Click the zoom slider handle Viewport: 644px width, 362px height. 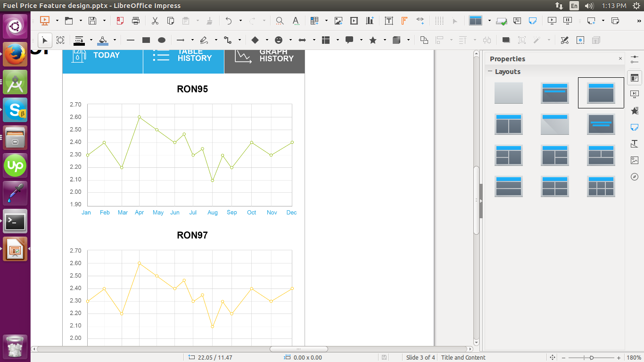click(x=592, y=358)
